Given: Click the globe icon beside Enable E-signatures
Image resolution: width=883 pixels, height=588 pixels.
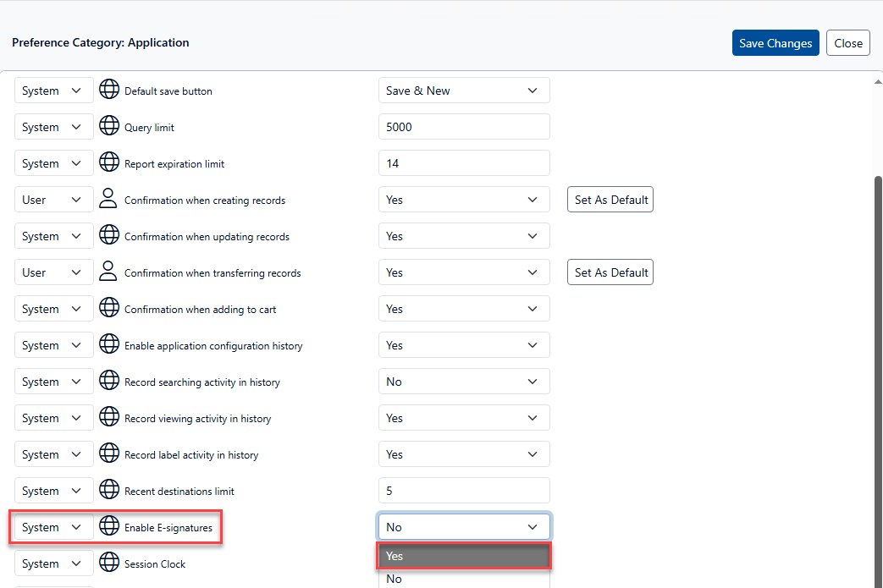Looking at the screenshot, I should coord(109,526).
